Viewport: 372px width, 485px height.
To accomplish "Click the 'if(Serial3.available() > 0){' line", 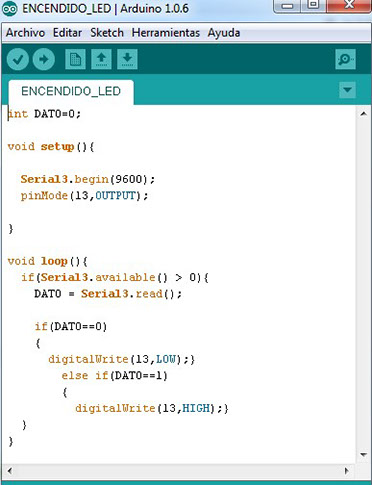I will (x=115, y=277).
